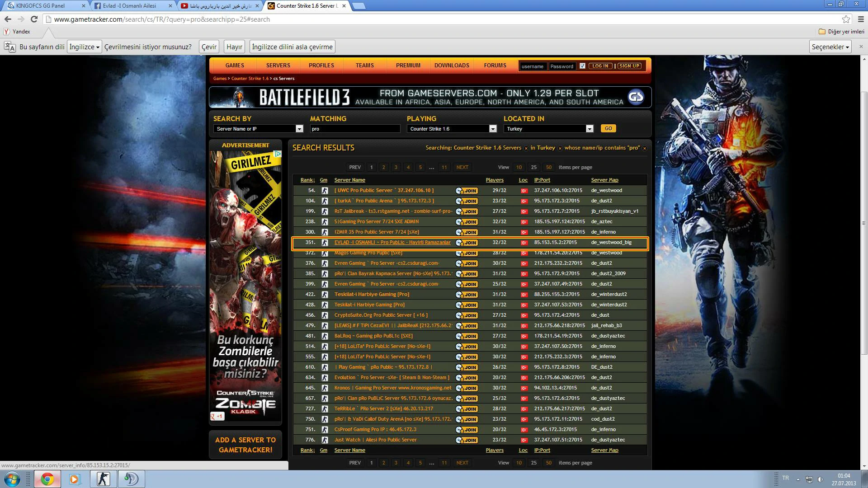Click CS game icon in turkA Pro Public Arena row
Image resolution: width=868 pixels, height=488 pixels.
[x=324, y=201]
